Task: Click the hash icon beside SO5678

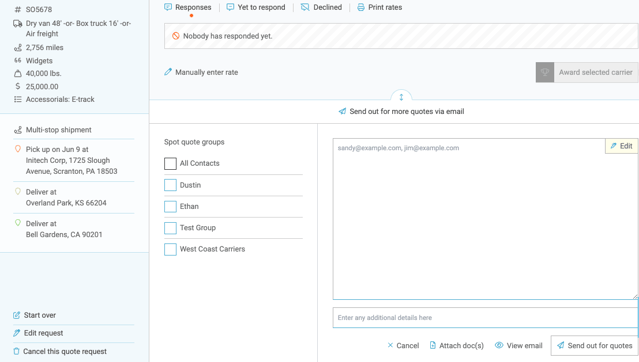Action: tap(18, 9)
